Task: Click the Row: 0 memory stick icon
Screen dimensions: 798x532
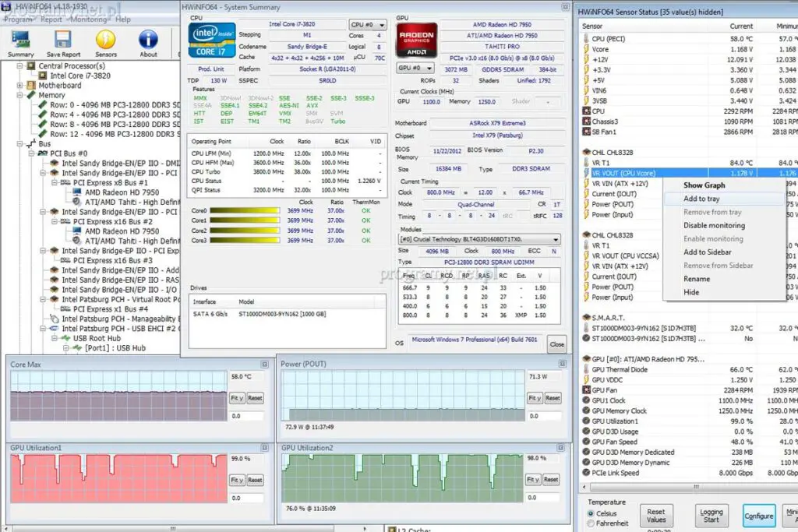Action: 43,105
